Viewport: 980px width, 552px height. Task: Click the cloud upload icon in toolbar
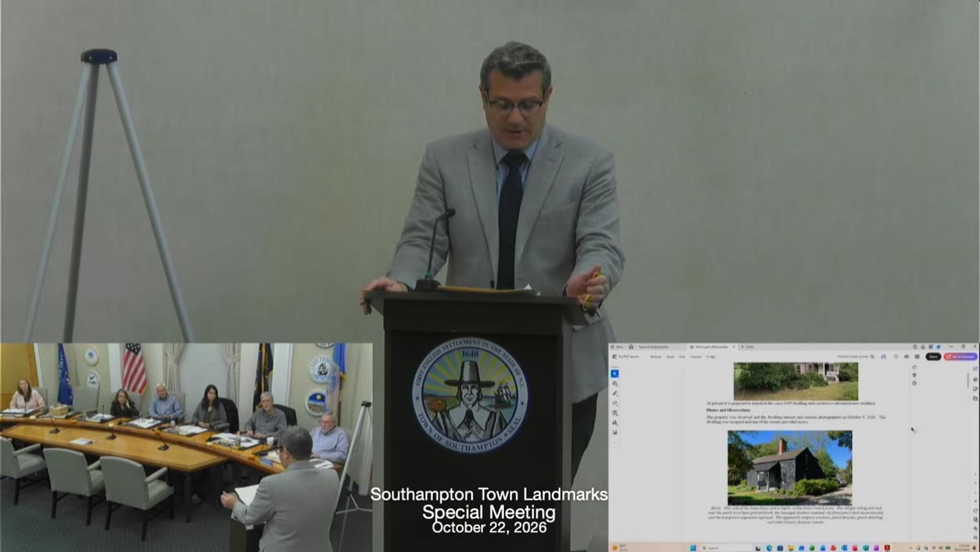pyautogui.click(x=906, y=356)
